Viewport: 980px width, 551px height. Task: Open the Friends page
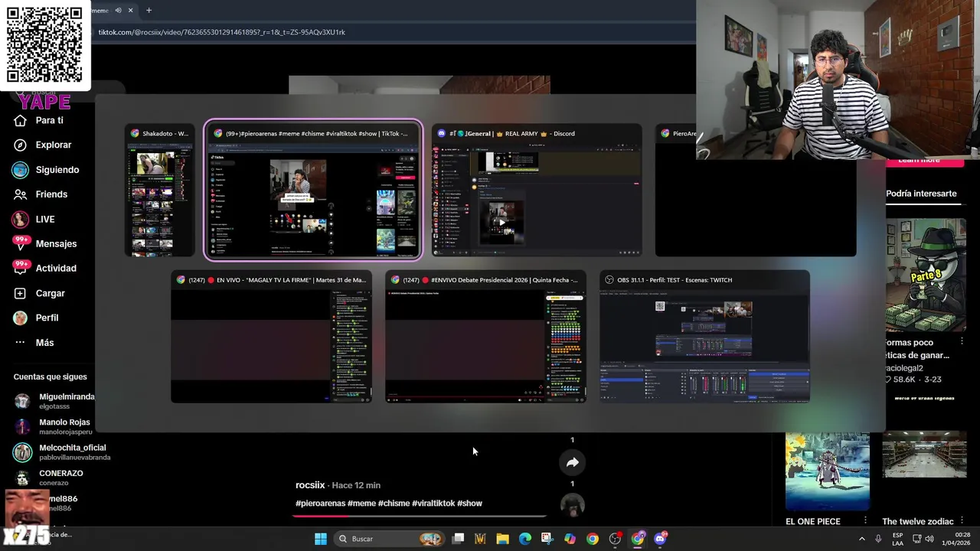tap(41, 194)
